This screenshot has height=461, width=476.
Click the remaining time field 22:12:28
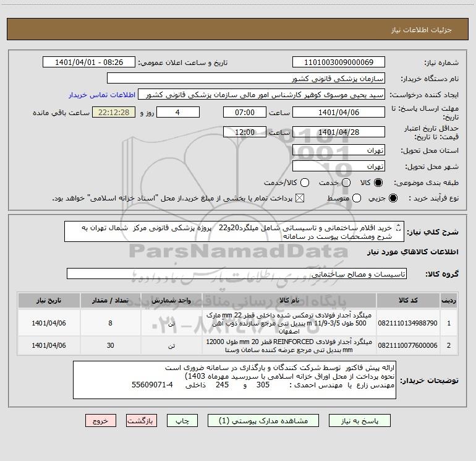pos(114,112)
